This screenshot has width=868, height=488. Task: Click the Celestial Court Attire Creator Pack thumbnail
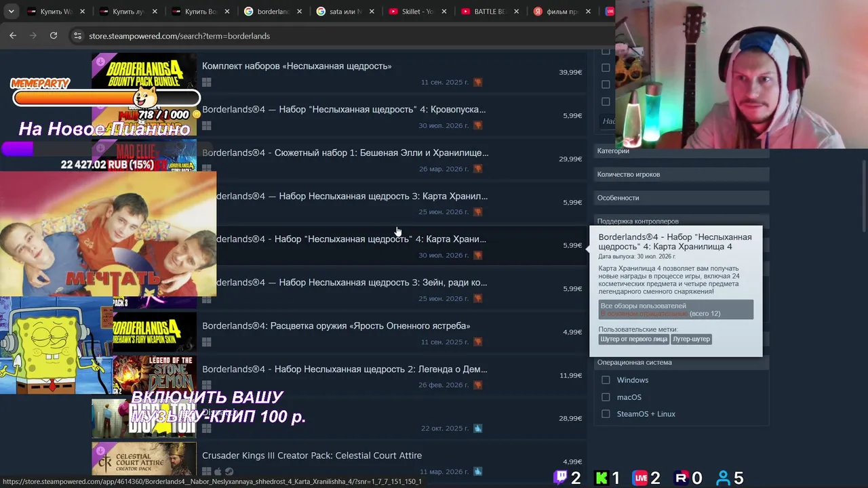(144, 460)
